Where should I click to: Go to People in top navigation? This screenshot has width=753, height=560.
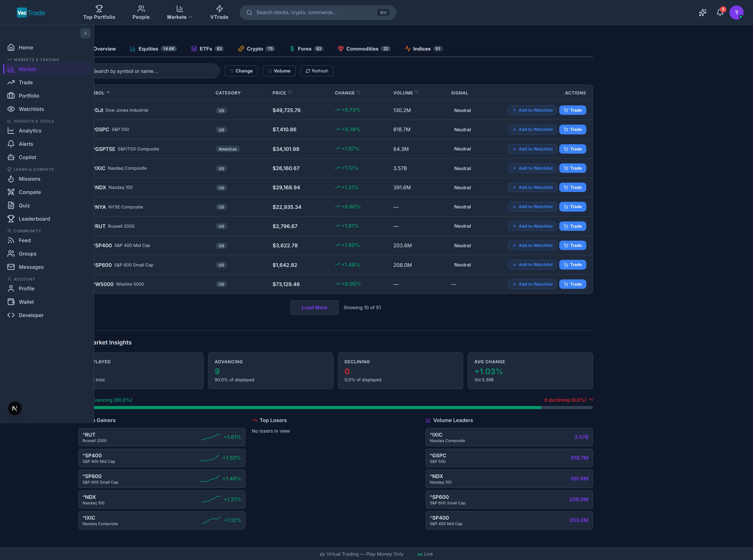pos(141,13)
